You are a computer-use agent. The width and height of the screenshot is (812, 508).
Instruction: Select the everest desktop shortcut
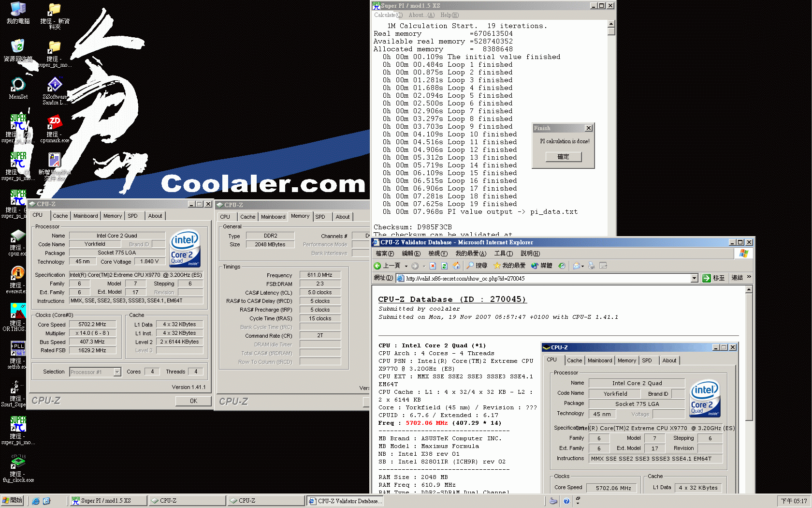17,280
